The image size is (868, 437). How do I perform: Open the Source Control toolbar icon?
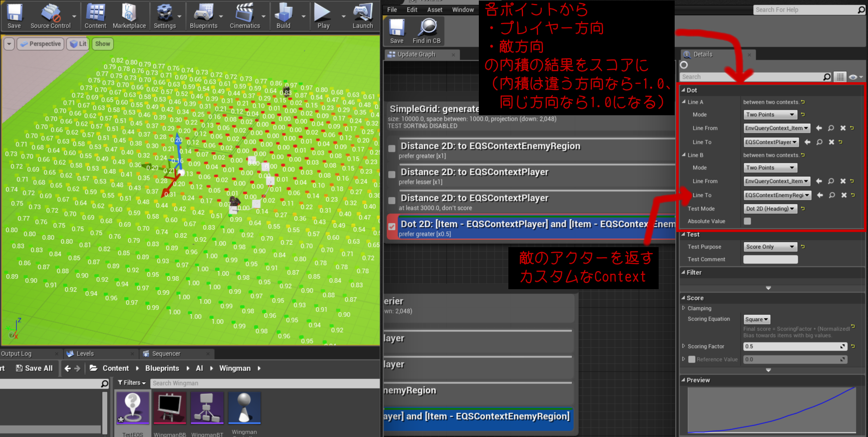coord(50,16)
